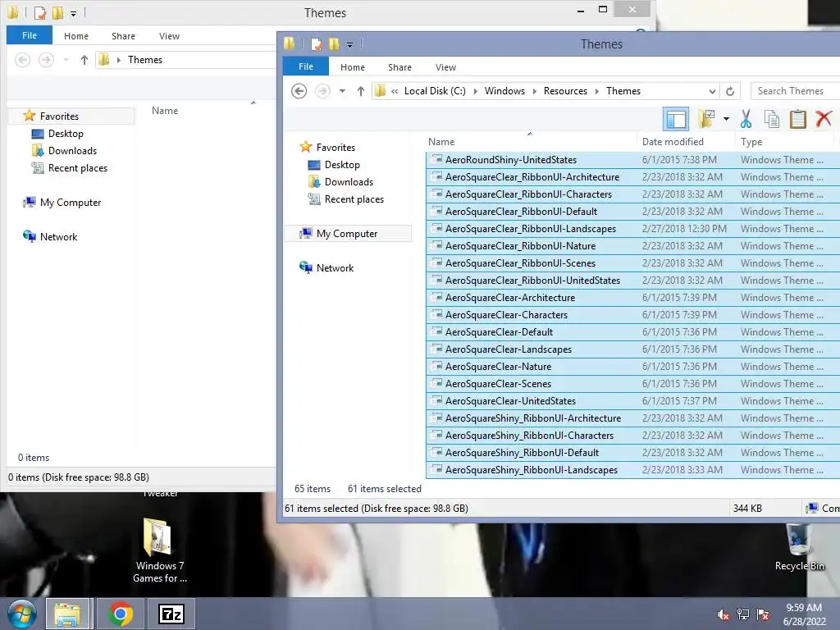Click the Cut scissors icon in toolbar
Viewport: 840px width, 630px height.
[746, 119]
